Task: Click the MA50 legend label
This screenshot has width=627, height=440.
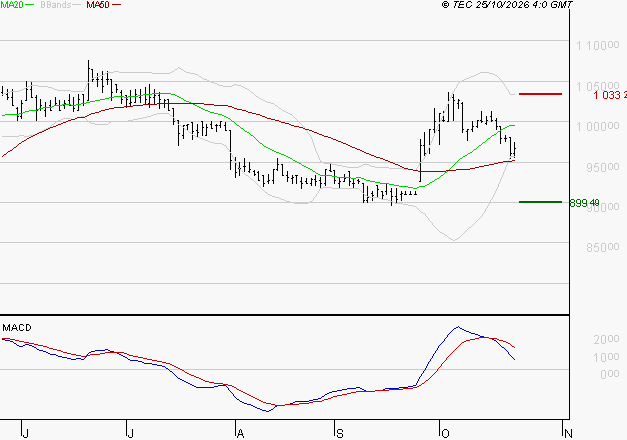Action: coord(98,5)
